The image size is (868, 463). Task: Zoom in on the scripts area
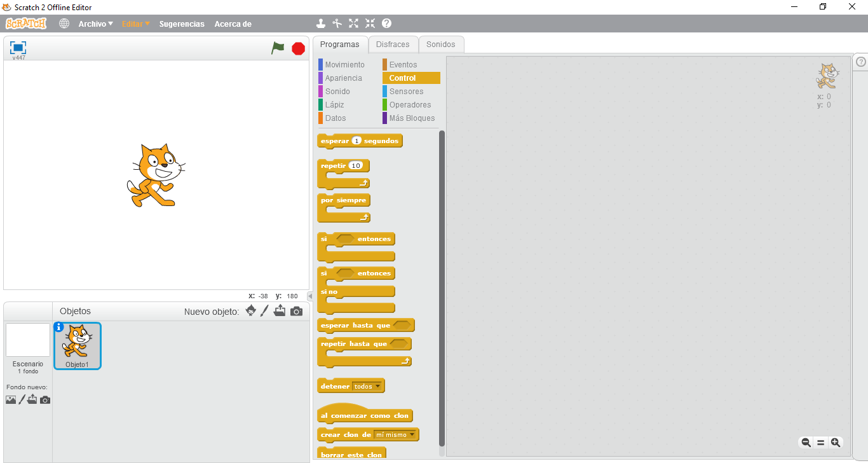point(836,442)
